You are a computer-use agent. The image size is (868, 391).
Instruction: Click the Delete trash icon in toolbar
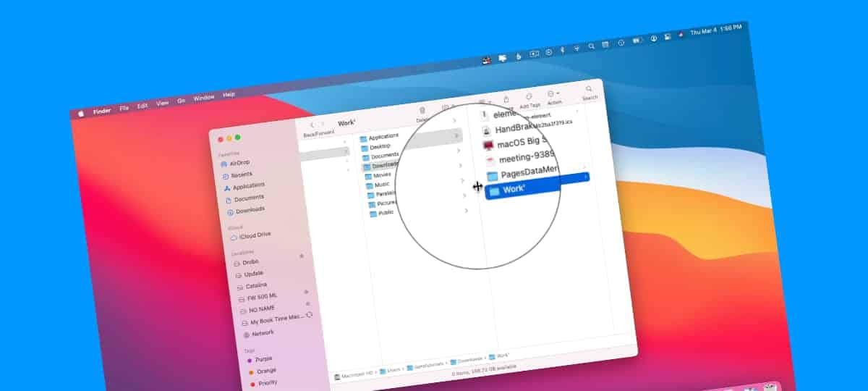[423, 111]
